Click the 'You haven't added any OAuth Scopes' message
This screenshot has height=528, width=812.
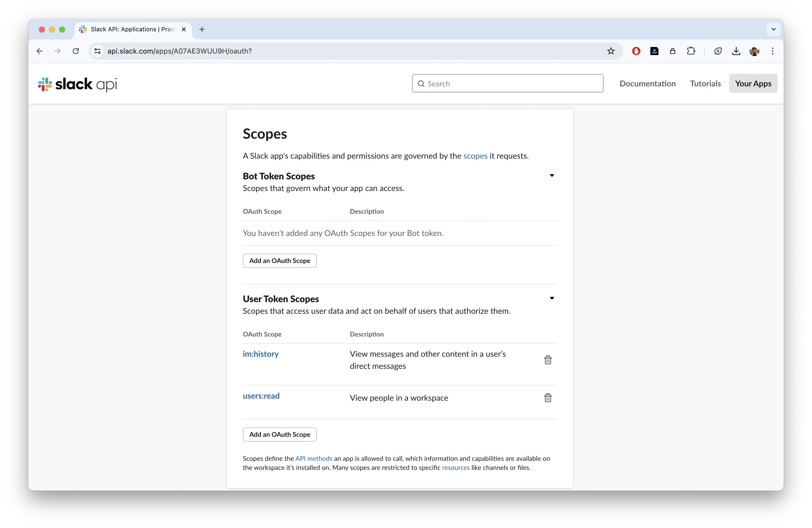[343, 233]
